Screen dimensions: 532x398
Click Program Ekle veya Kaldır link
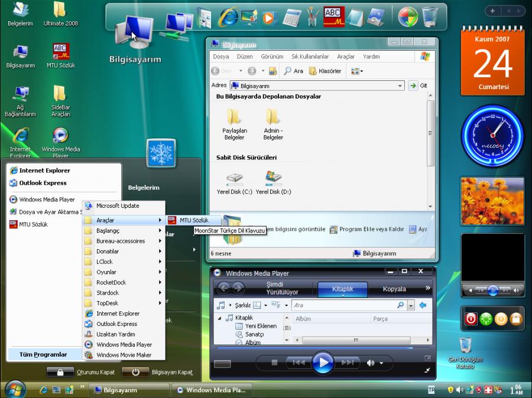368,230
